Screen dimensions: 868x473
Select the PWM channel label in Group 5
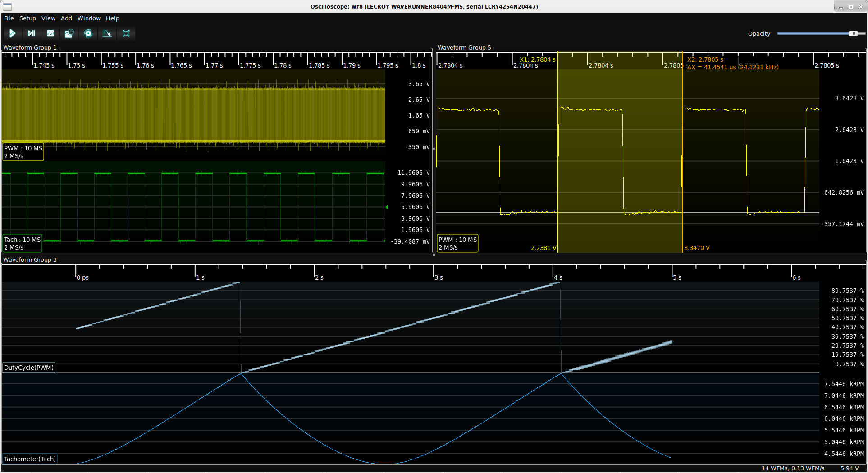click(x=457, y=243)
